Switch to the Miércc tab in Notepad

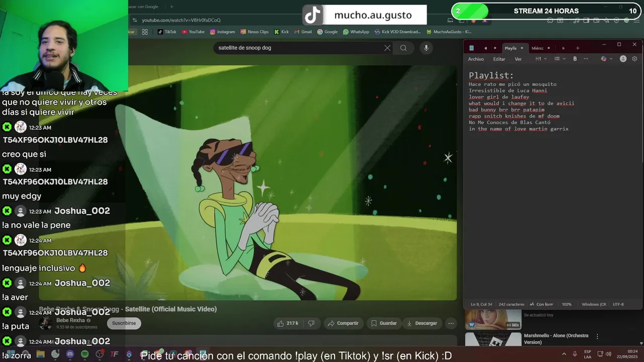pyautogui.click(x=537, y=48)
